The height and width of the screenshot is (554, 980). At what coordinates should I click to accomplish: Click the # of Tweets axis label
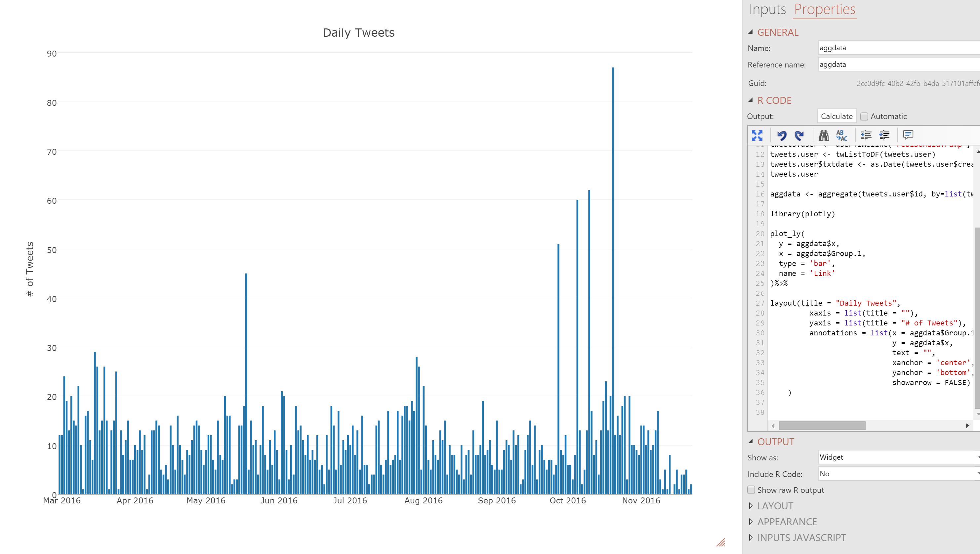[x=30, y=269]
